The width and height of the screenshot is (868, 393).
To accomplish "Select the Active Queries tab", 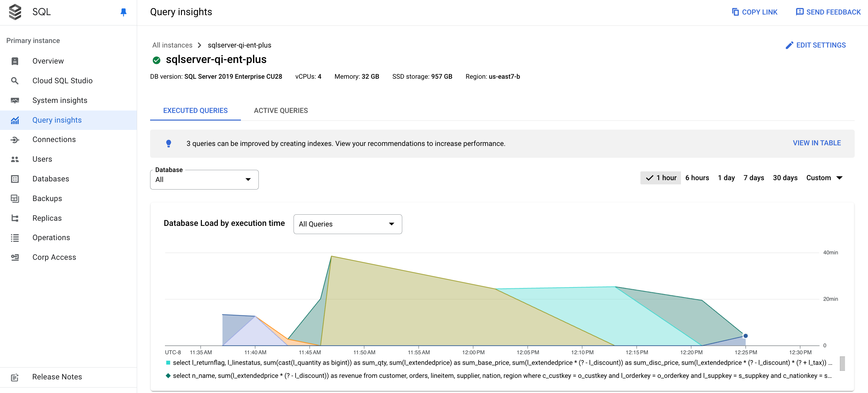I will tap(281, 110).
